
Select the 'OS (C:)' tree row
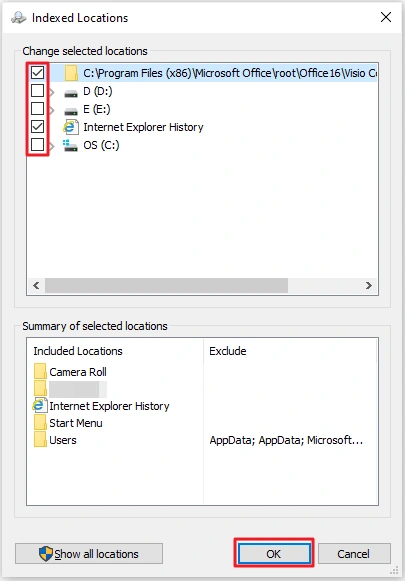(x=101, y=145)
